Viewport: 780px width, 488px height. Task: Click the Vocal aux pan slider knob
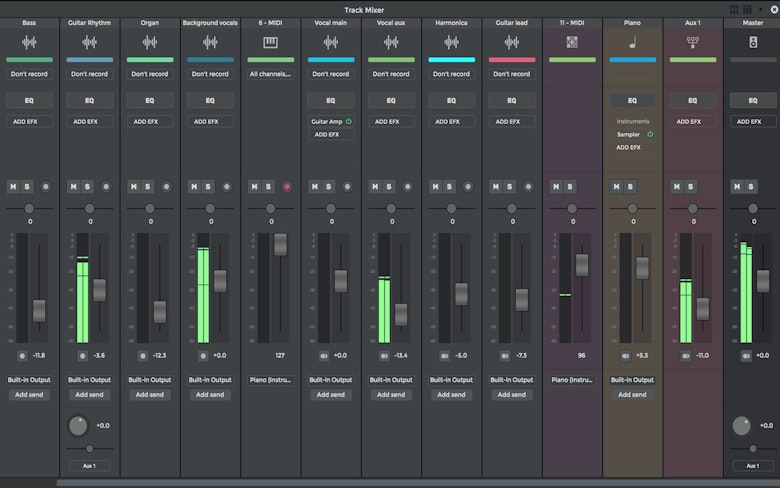point(391,208)
